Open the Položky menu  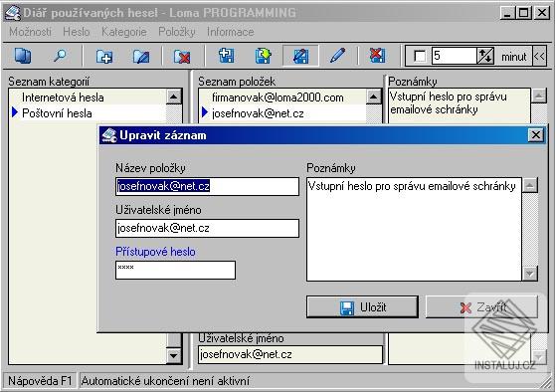point(177,32)
